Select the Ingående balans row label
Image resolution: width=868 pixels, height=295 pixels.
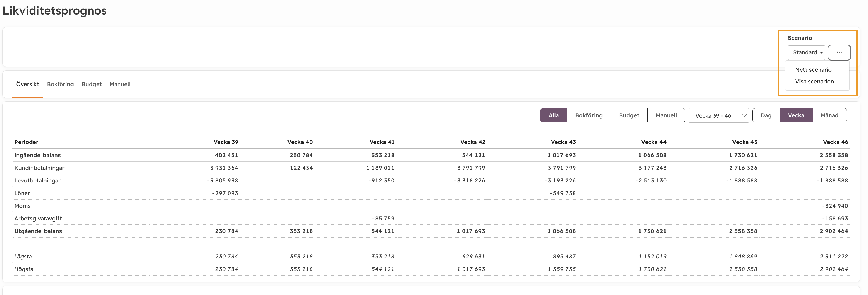(37, 155)
